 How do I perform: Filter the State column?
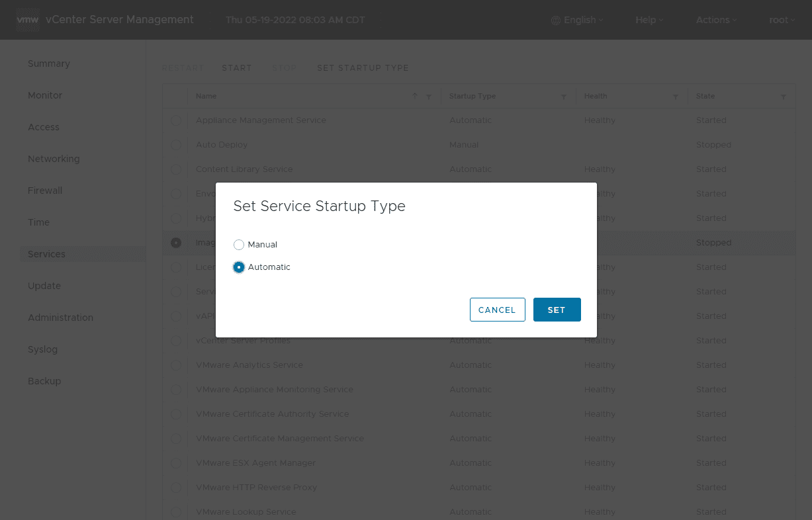coord(784,97)
